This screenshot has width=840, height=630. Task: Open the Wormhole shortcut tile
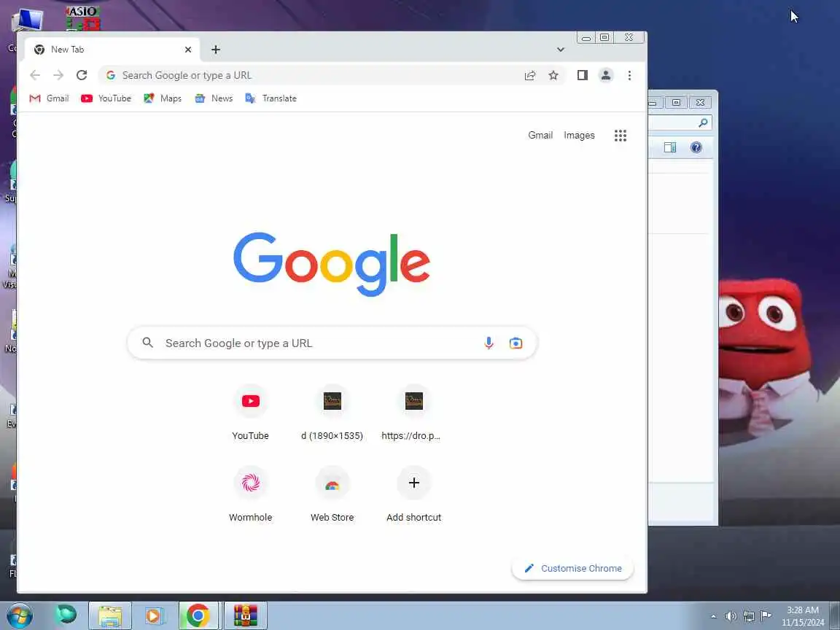[250, 494]
